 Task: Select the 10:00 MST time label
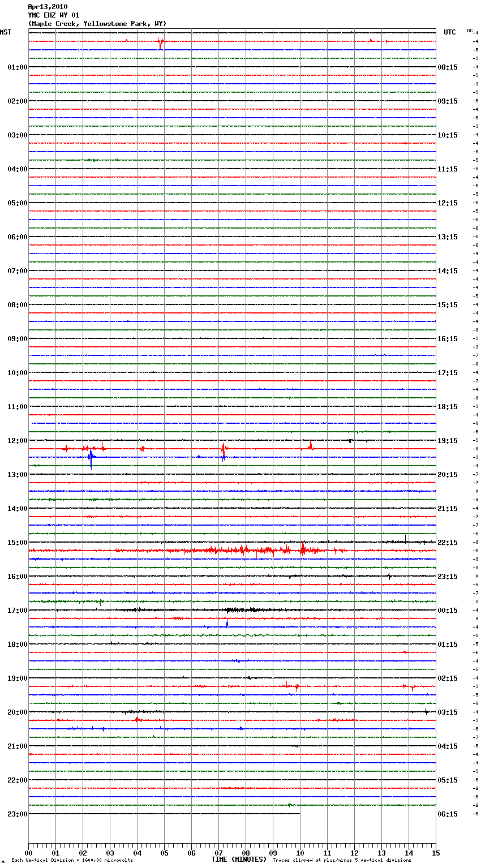pyautogui.click(x=18, y=373)
